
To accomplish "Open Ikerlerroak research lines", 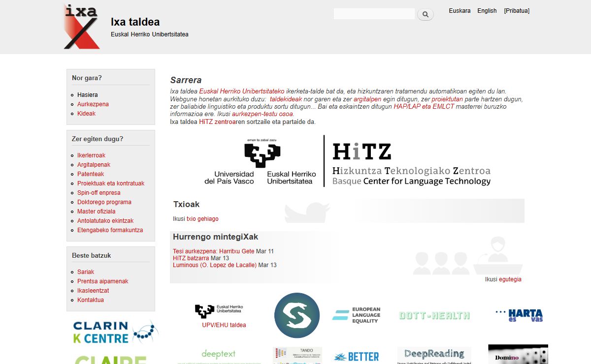I will coord(91,155).
